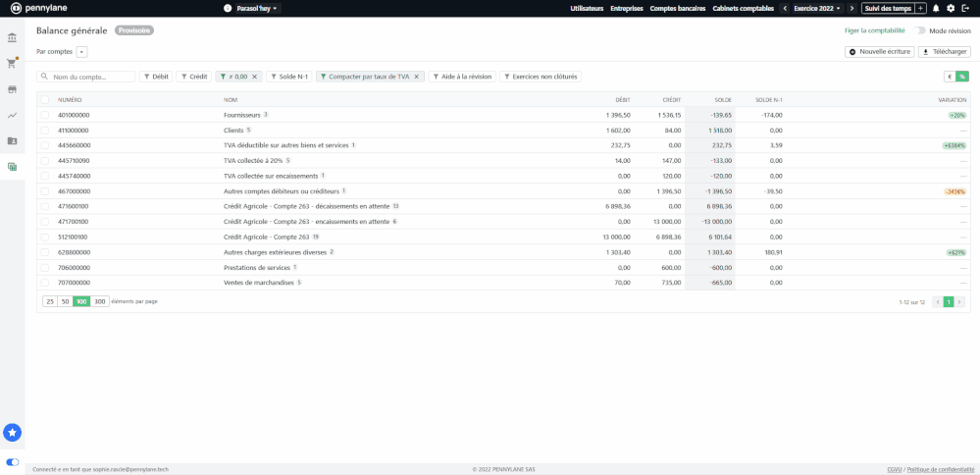The image size is (980, 475).
Task: Click the Nouvelle écriture button
Action: coord(880,51)
